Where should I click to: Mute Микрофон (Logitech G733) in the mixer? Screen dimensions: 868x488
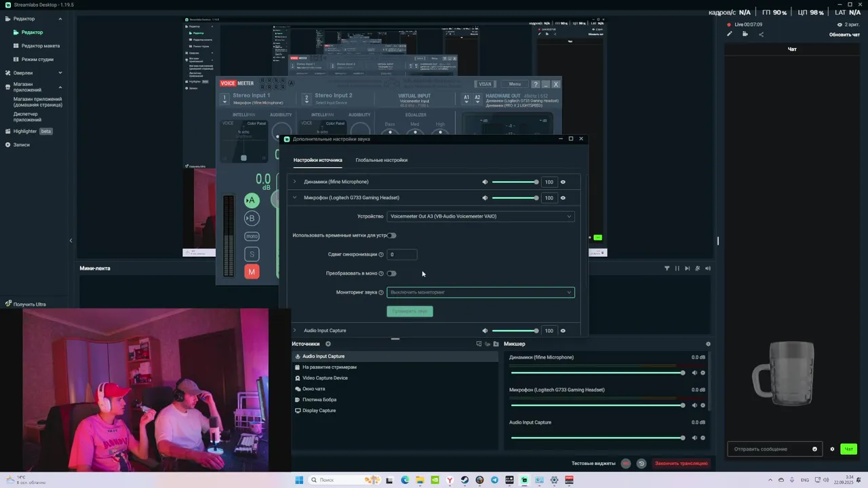[694, 405]
